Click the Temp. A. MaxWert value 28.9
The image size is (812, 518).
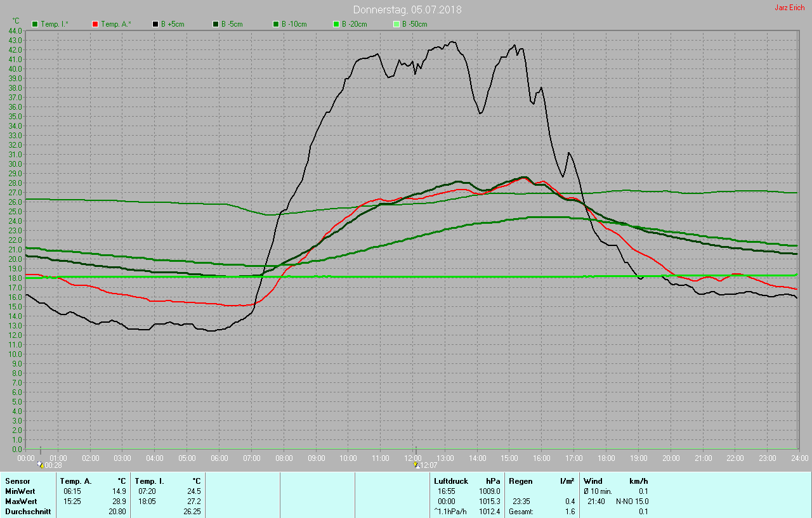click(119, 501)
